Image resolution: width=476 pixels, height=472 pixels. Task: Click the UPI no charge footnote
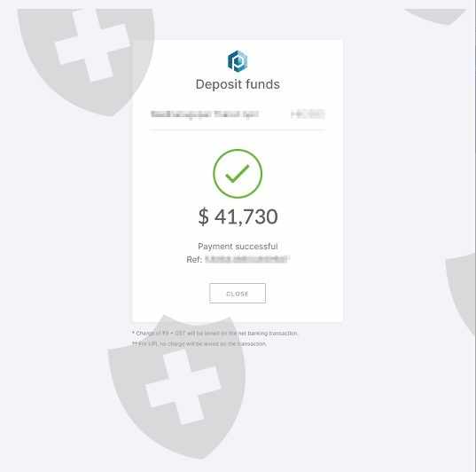(x=199, y=343)
